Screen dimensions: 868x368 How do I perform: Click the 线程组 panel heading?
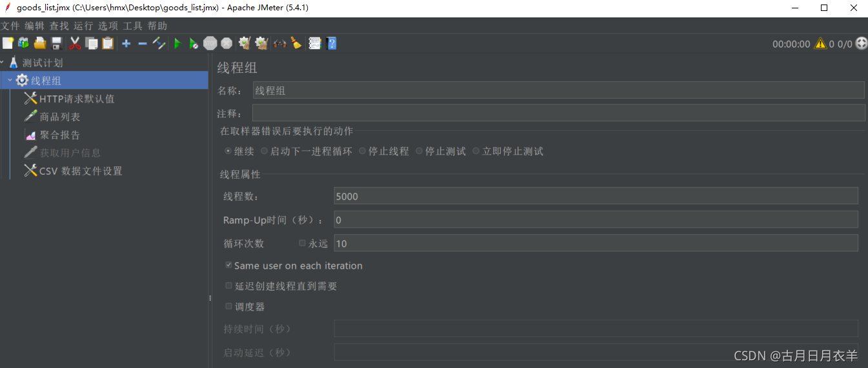(x=237, y=68)
